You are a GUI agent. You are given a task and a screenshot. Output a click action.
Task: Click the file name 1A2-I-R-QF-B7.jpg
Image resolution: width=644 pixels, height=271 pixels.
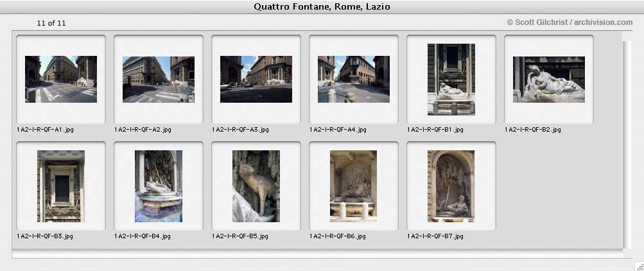[435, 236]
